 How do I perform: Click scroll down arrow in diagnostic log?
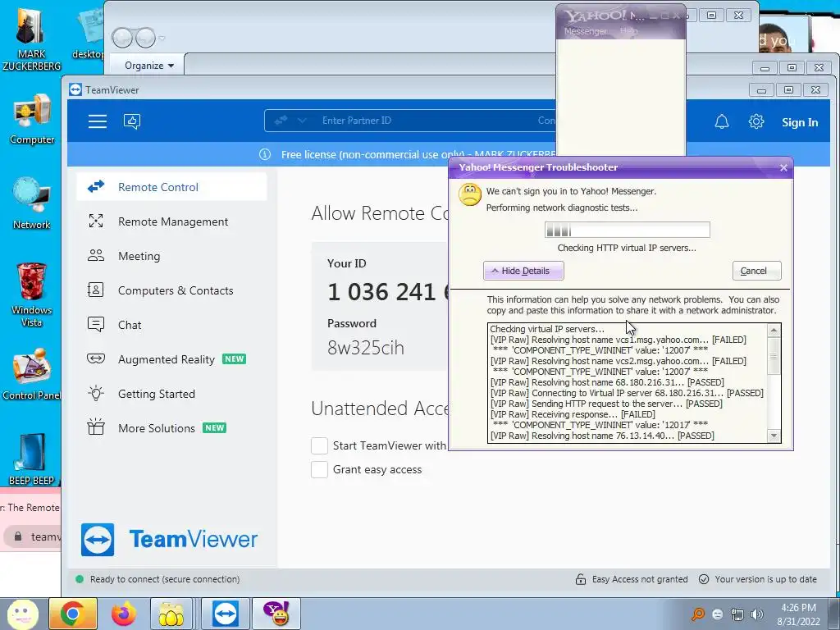(x=774, y=436)
